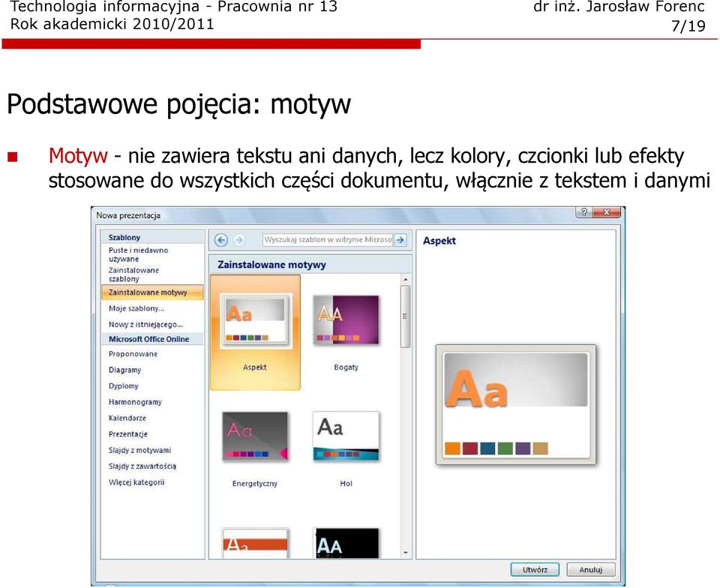Viewport: 720px width, 588px height.
Task: Click the slide heading Podstawowe pojęcia: motyw
Action: coord(179,104)
